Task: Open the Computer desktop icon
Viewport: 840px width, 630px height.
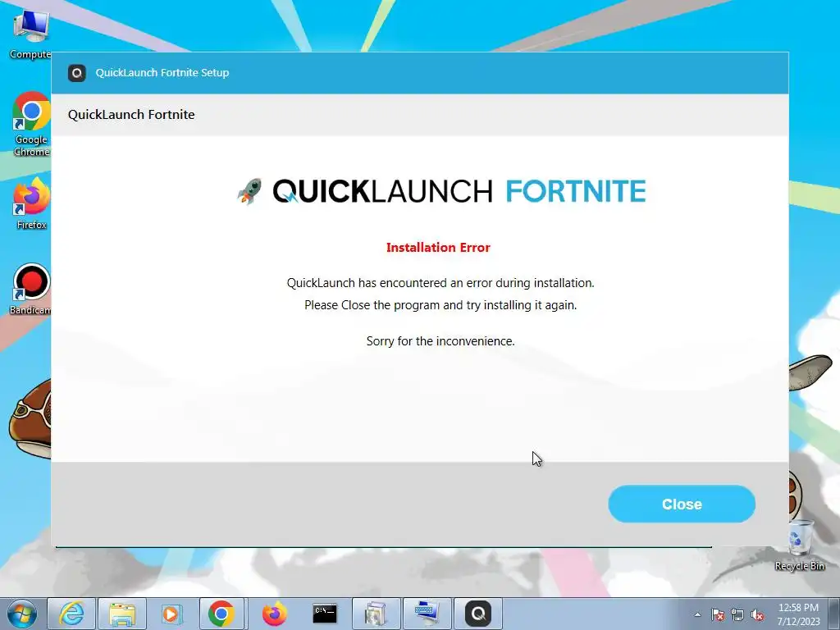Action: pyautogui.click(x=30, y=34)
